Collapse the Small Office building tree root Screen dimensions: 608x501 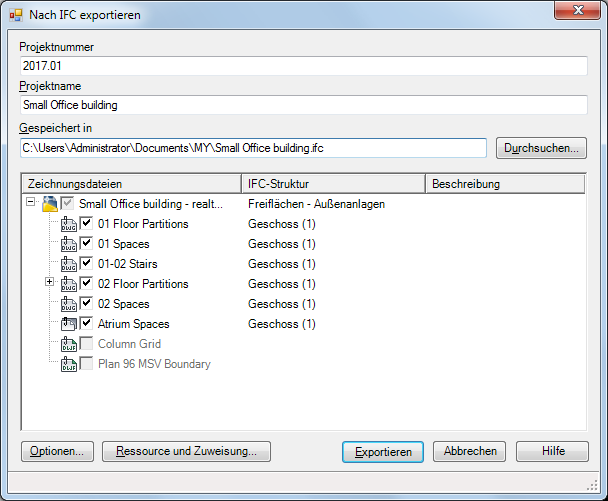(x=31, y=203)
